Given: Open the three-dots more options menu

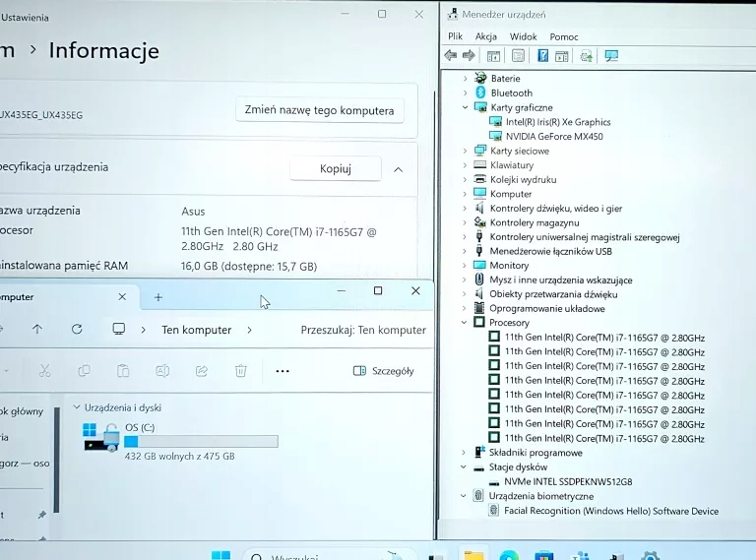Looking at the screenshot, I should (x=283, y=371).
